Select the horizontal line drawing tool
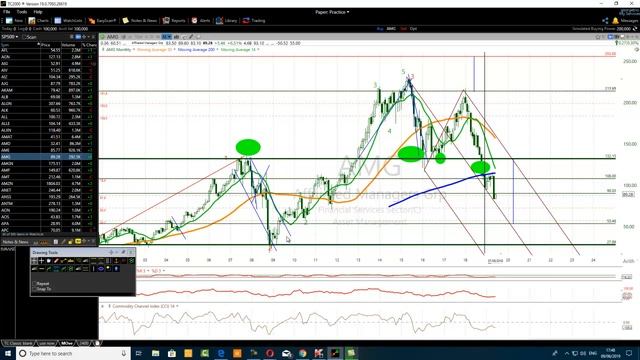 tap(41, 269)
